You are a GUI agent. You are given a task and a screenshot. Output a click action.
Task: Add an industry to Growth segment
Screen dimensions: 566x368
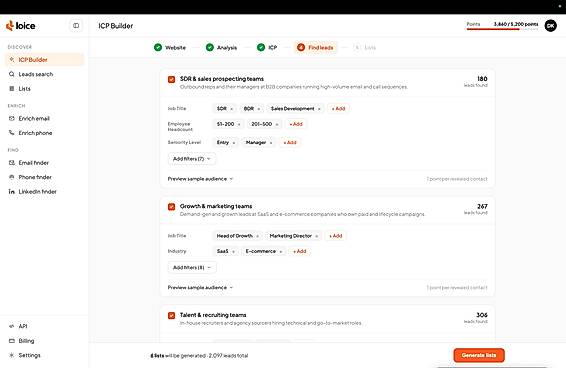click(x=299, y=251)
